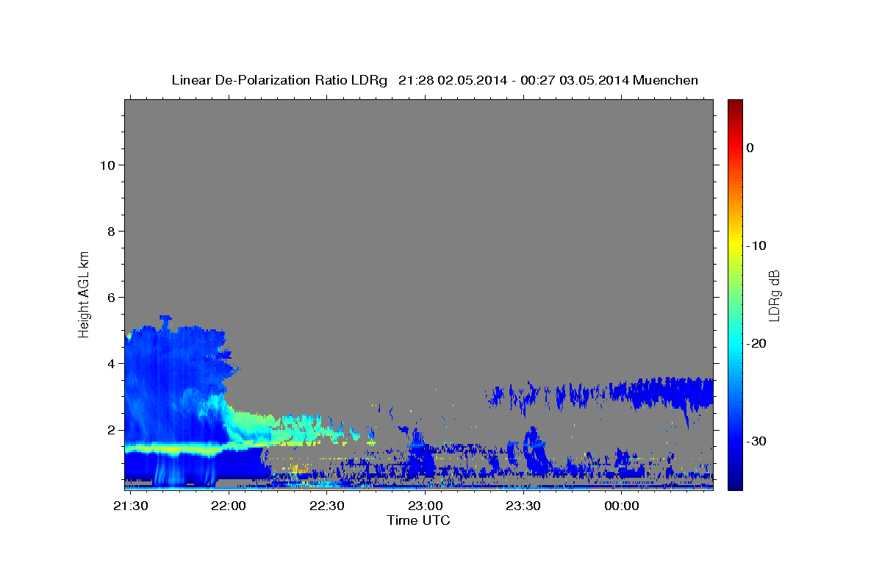882x588 pixels.
Task: Click the colorbar gradient scale
Action: click(735, 295)
